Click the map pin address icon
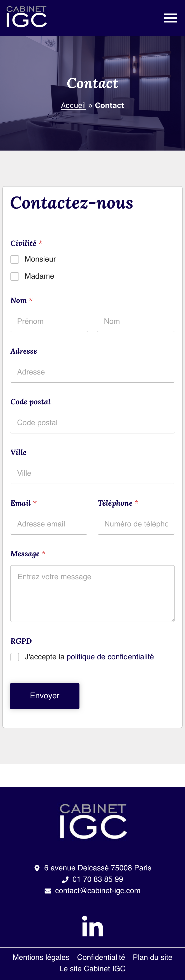This screenshot has height=980, width=185. (x=37, y=868)
